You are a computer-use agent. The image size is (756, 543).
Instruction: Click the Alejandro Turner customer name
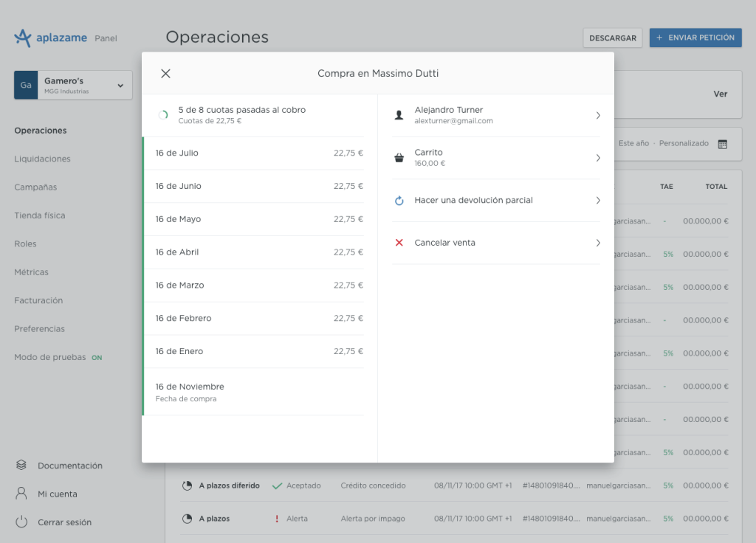(x=448, y=110)
